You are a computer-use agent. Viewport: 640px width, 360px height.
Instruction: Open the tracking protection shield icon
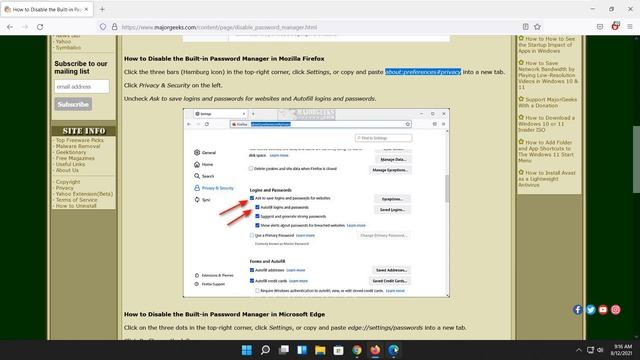[103, 27]
